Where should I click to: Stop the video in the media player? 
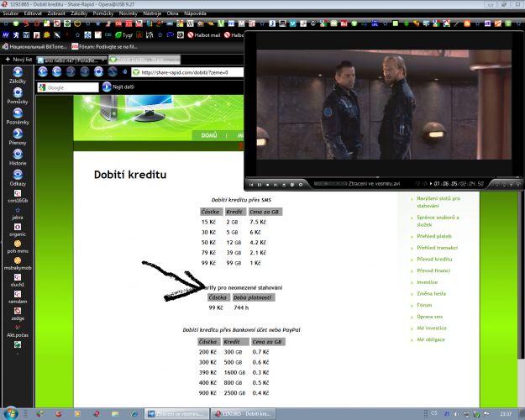click(x=267, y=185)
